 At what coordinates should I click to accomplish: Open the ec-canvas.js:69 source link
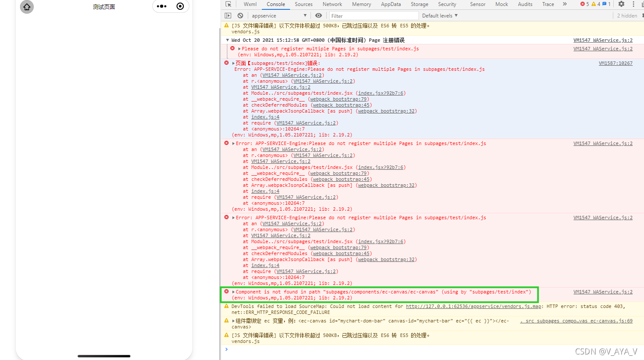(x=576, y=321)
